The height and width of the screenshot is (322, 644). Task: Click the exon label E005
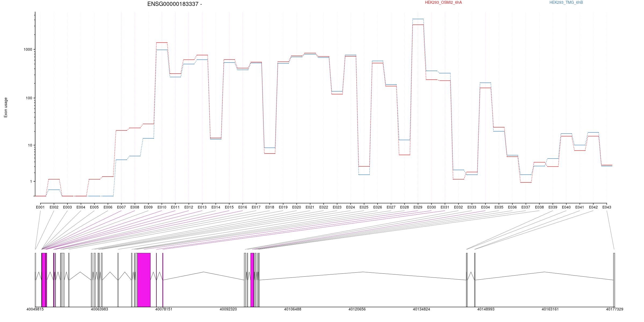pos(94,207)
